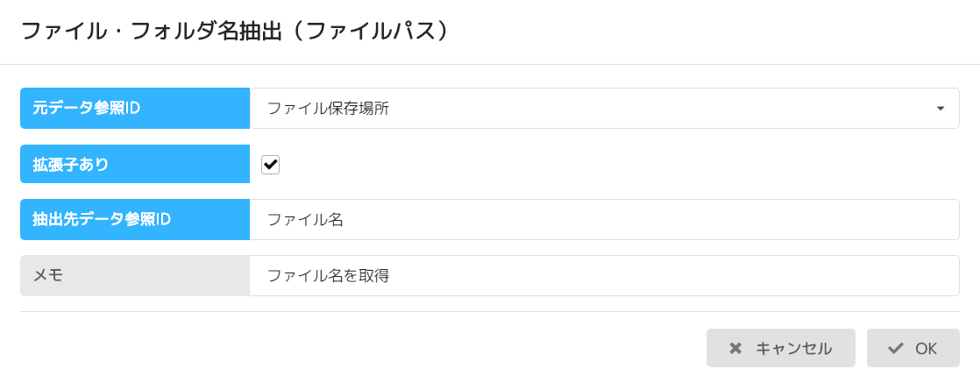Click the X icon on Cancel button
This screenshot has height=390, width=980.
(735, 349)
